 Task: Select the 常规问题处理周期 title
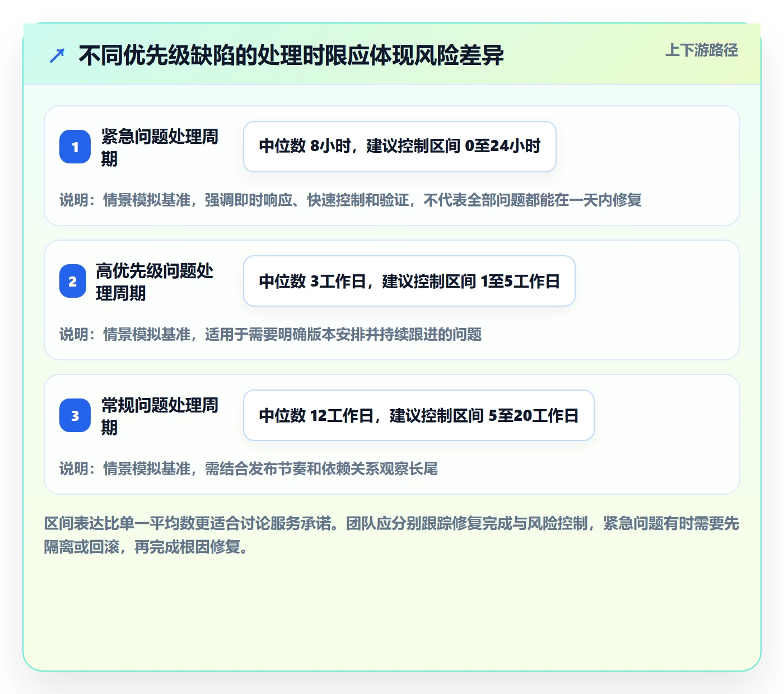(x=160, y=416)
